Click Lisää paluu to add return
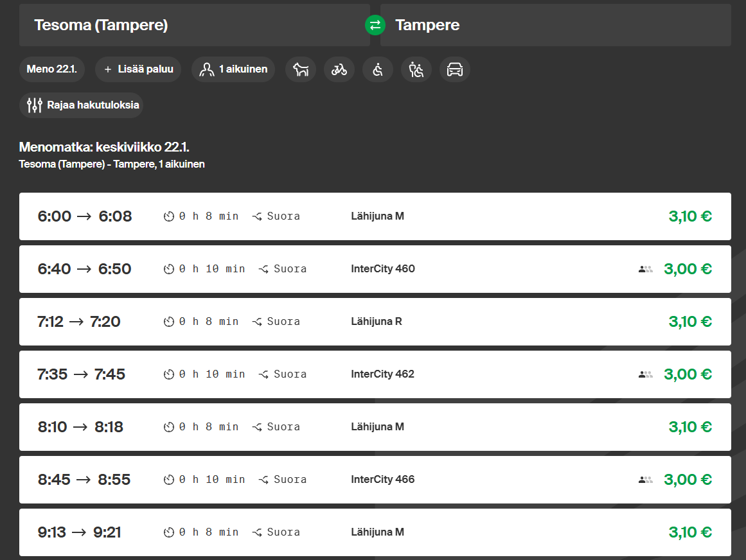The image size is (746, 560). (138, 69)
